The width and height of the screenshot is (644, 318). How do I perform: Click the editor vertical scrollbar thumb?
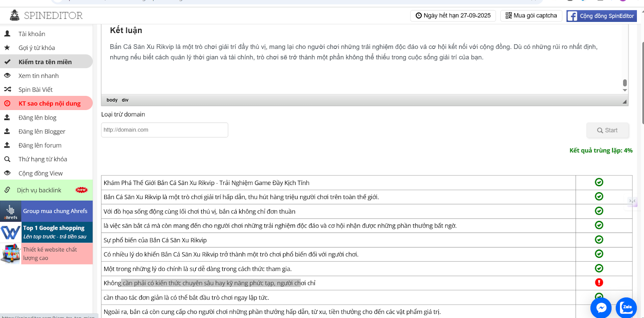[x=625, y=83]
